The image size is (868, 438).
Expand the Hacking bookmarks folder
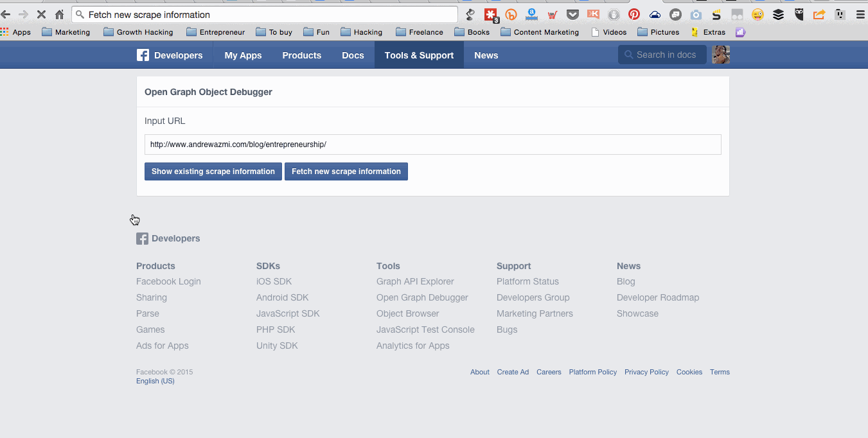[361, 32]
